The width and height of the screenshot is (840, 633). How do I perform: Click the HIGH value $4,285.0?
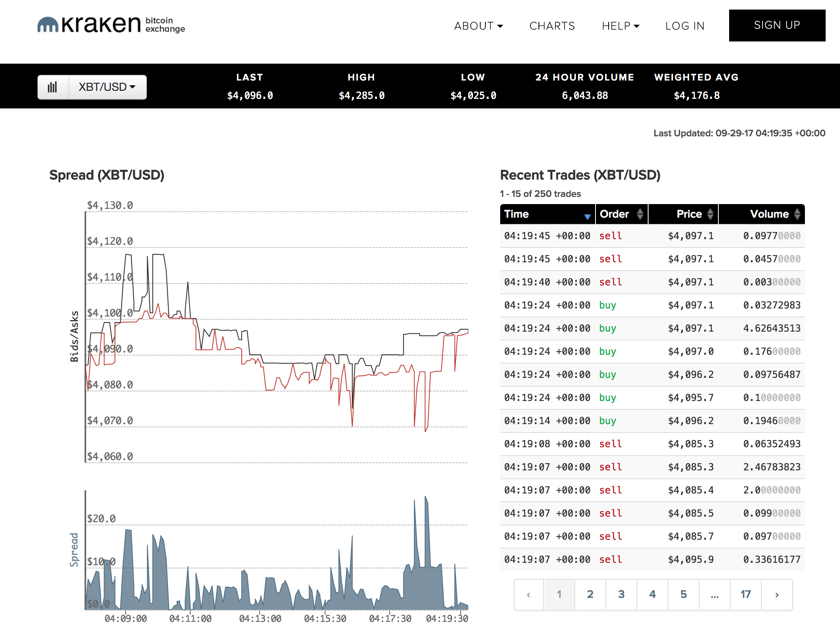(362, 96)
